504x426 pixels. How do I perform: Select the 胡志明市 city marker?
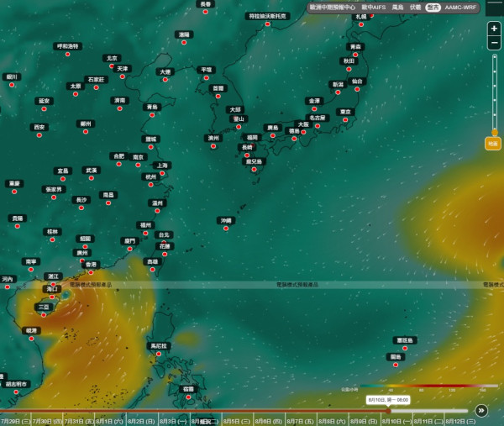pos(16,392)
